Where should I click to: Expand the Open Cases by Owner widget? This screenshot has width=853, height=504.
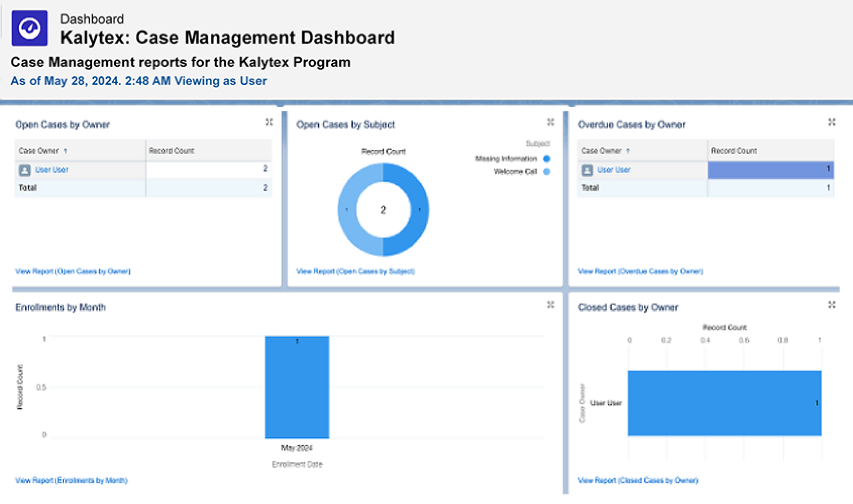click(x=269, y=122)
